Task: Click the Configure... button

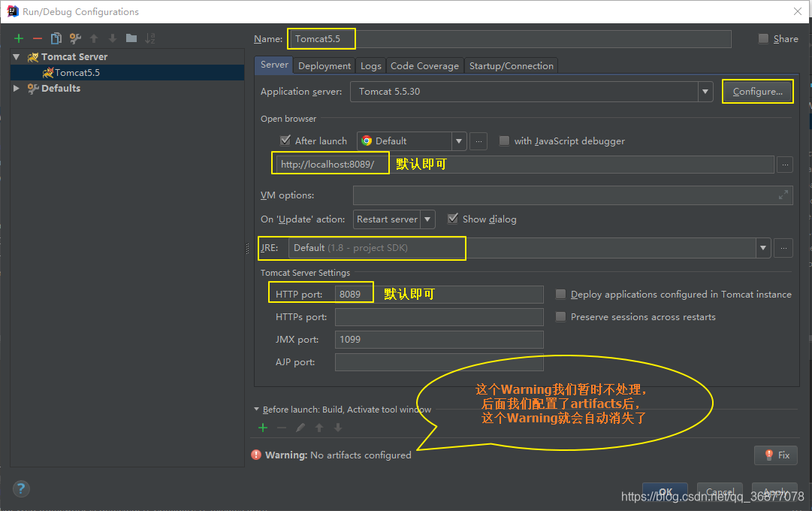Action: (758, 92)
